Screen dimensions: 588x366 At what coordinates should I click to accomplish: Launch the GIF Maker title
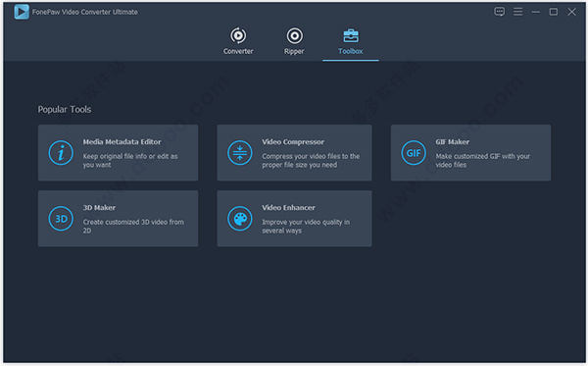452,142
